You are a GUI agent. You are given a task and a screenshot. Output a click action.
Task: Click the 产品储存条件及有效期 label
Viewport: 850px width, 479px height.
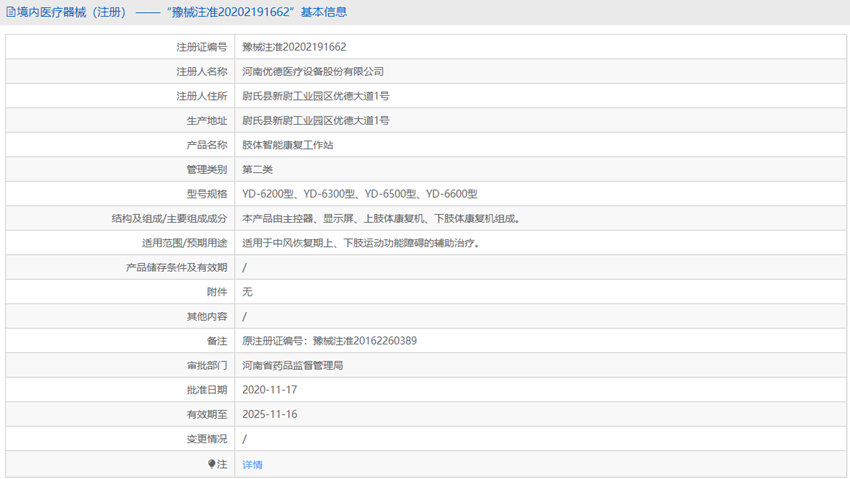click(x=177, y=268)
